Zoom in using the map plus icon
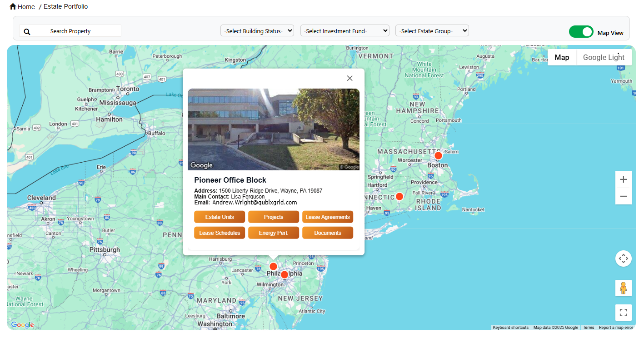 tap(623, 179)
